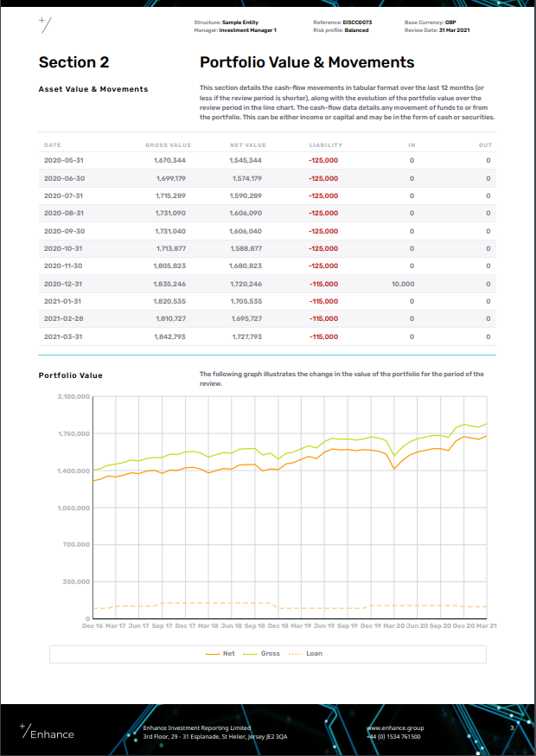Select date cell 2020-09-30
Viewport: 536px width, 756px height.
click(64, 231)
